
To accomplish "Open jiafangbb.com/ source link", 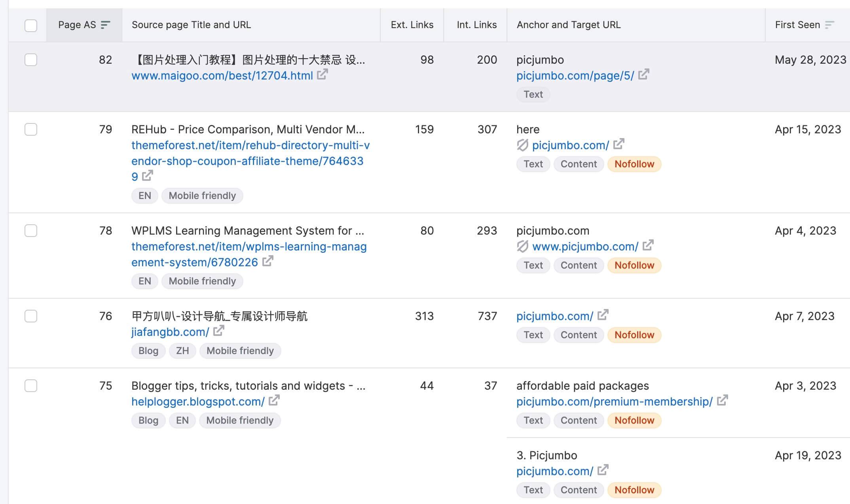I will [x=170, y=332].
